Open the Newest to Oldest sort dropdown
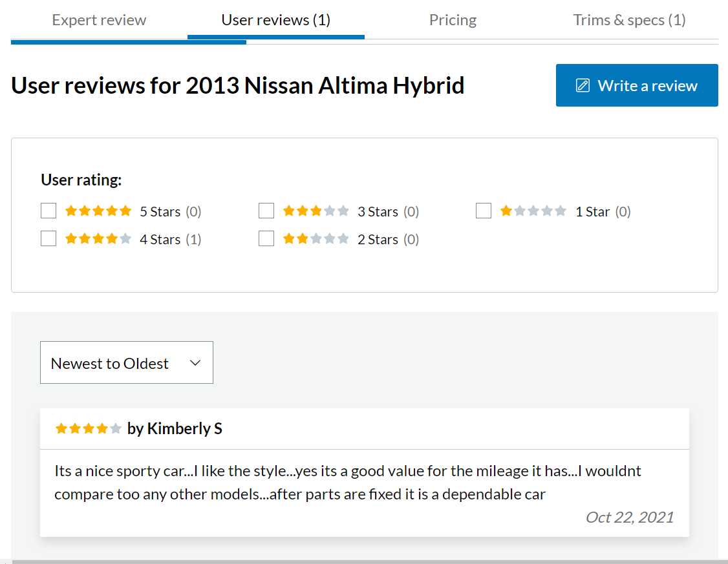The width and height of the screenshot is (728, 564). pyautogui.click(x=126, y=362)
